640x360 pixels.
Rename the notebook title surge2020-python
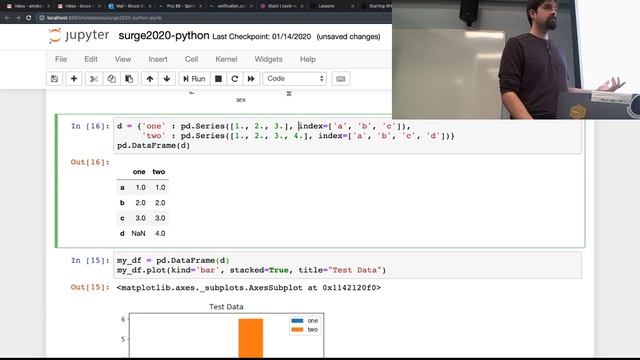164,36
